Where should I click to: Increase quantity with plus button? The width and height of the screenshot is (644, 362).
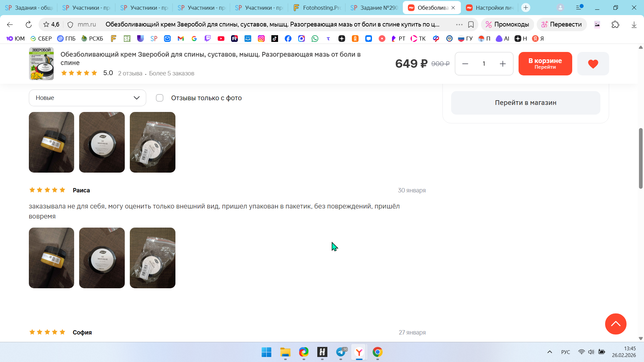[502, 64]
